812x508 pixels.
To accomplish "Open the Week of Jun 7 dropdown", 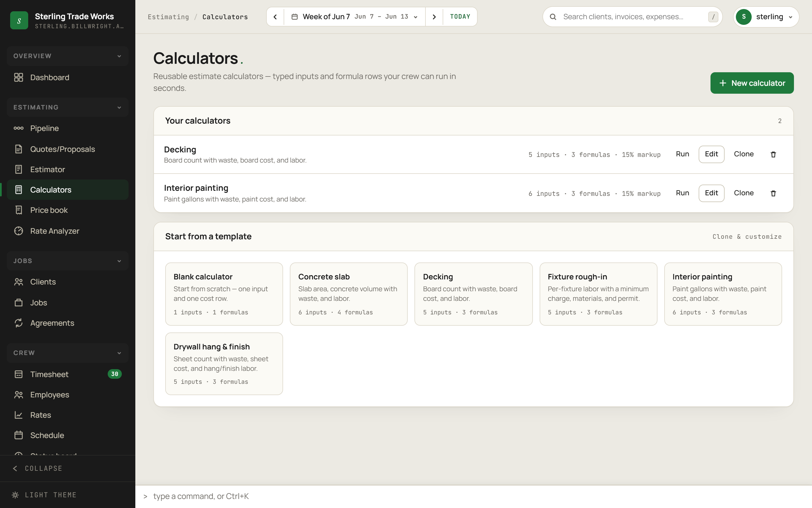I will (x=355, y=17).
